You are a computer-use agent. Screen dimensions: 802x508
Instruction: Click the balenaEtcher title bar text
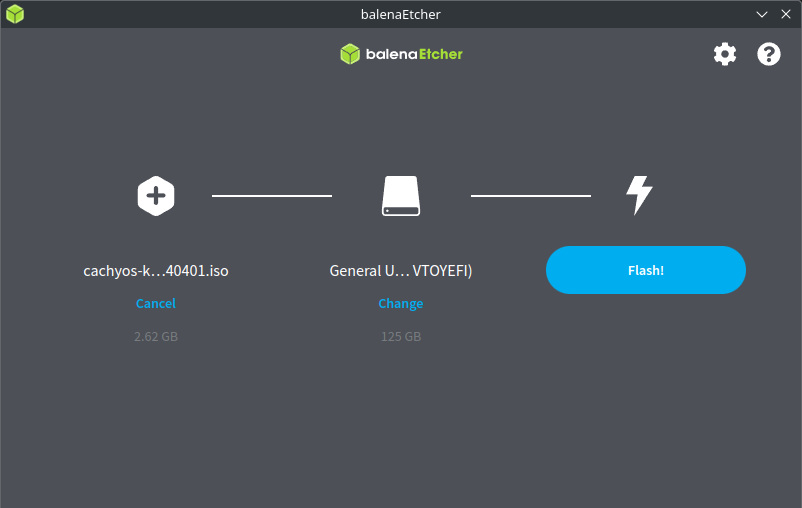pos(401,14)
